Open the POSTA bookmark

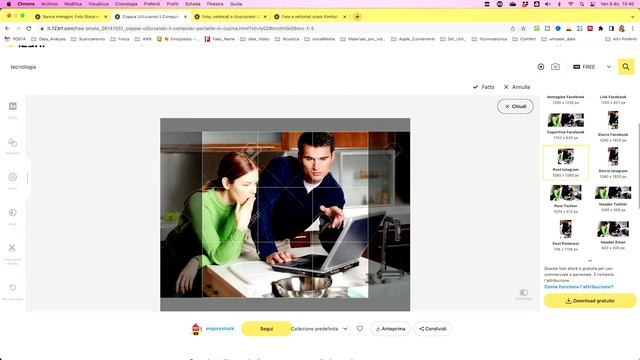[15, 39]
